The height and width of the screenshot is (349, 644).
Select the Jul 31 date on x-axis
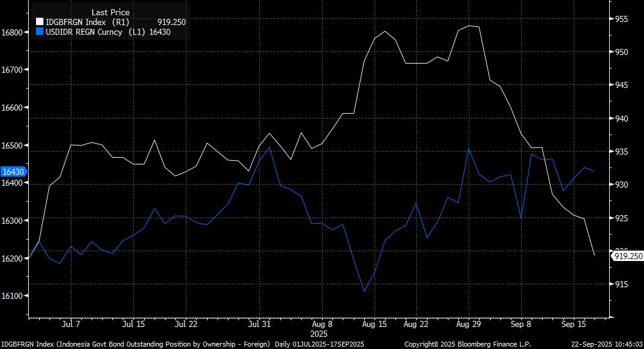[x=260, y=324]
